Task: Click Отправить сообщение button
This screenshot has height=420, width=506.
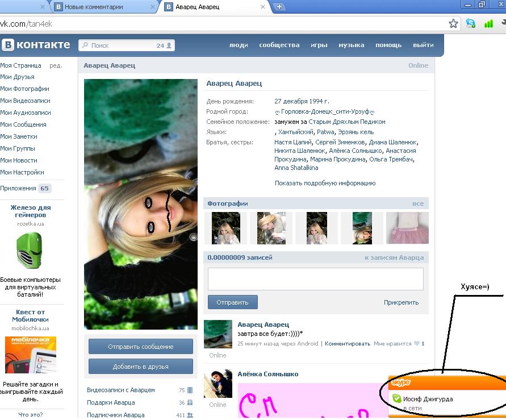Action: click(x=141, y=346)
